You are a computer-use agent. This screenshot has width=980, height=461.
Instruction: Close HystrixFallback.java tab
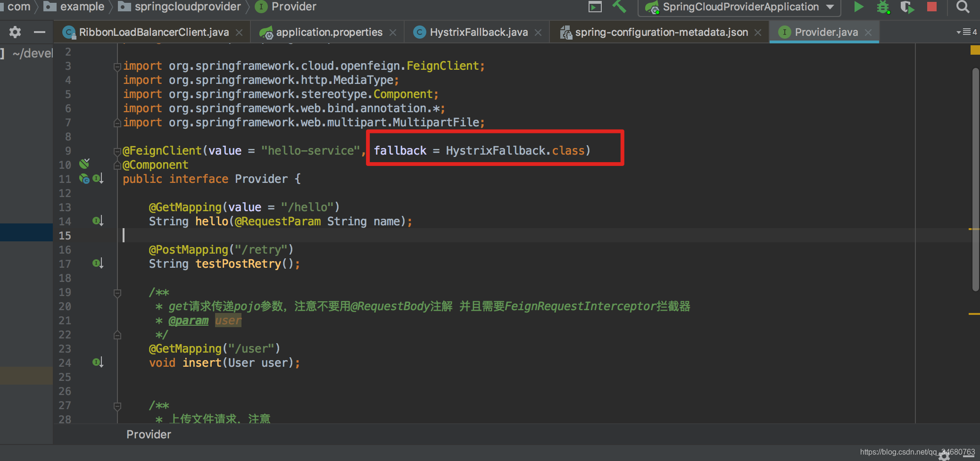pos(538,33)
